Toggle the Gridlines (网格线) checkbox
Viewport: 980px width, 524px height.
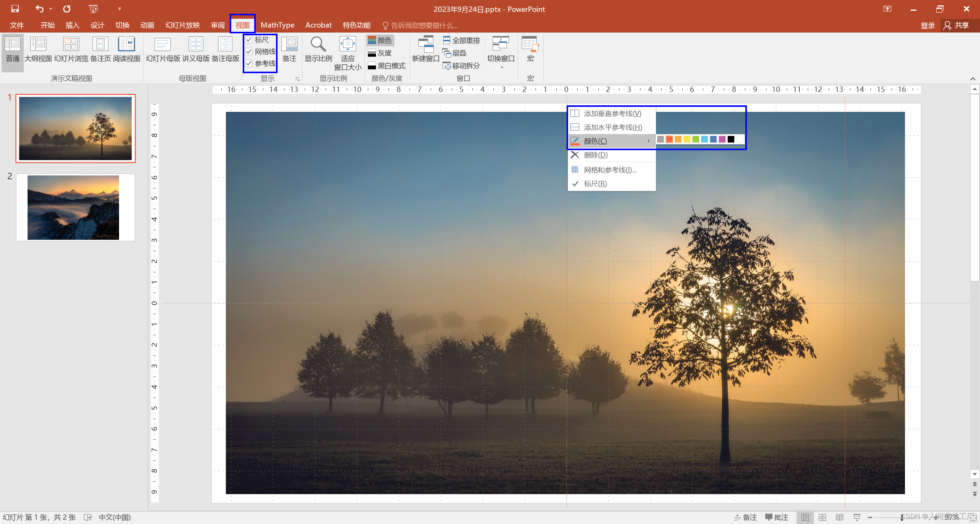249,52
